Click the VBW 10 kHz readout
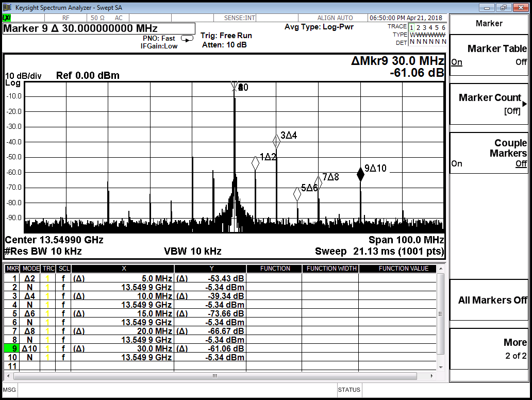 click(x=192, y=251)
